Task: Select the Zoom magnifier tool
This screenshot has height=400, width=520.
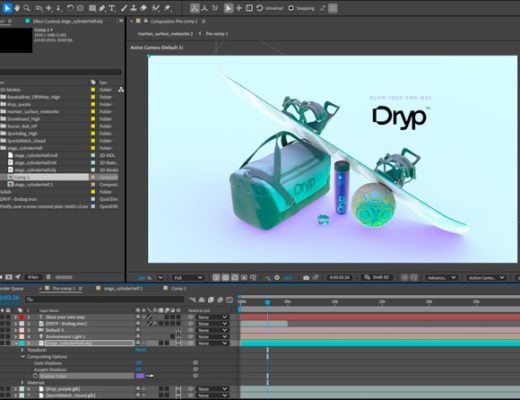Action: tap(27, 8)
